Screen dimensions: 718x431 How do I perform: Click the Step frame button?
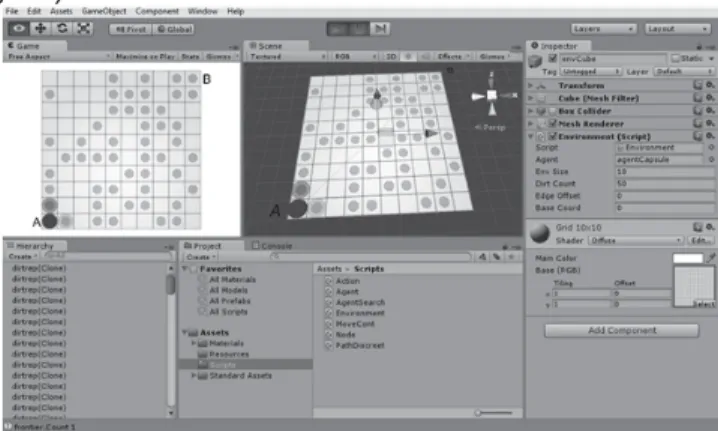[x=380, y=29]
